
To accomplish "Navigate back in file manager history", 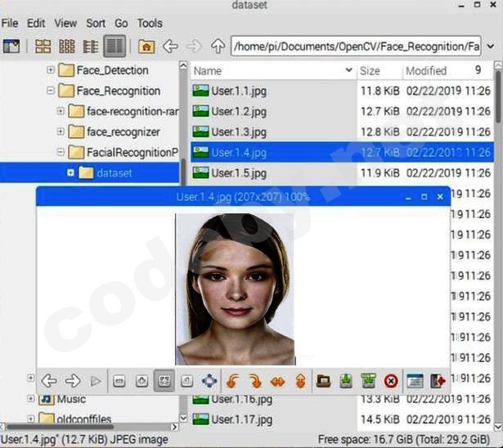I will (170, 47).
